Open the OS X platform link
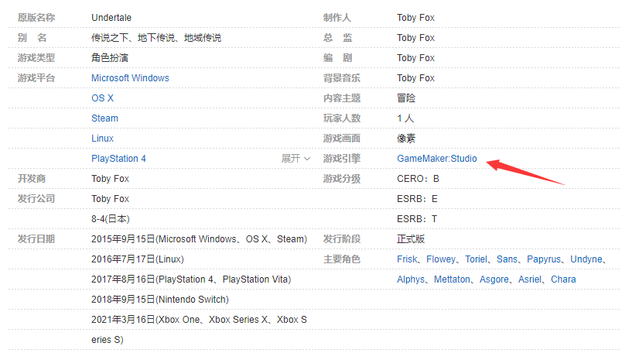639x360 pixels. tap(102, 98)
